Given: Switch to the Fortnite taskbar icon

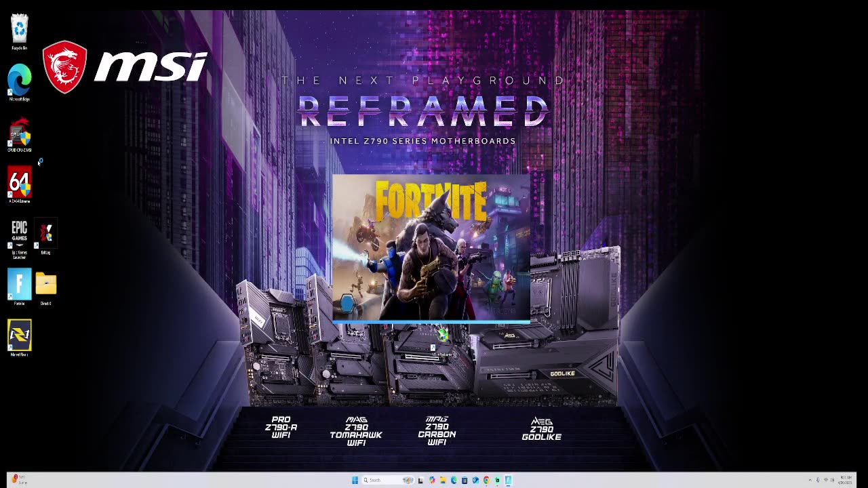Looking at the screenshot, I should coord(508,480).
